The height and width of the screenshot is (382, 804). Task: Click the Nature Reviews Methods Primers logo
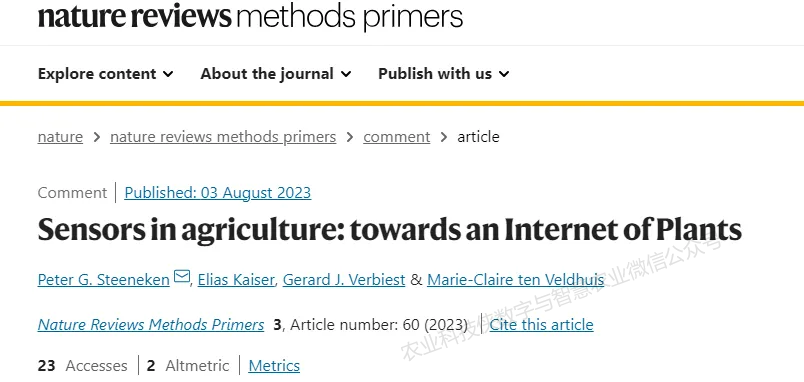click(250, 17)
